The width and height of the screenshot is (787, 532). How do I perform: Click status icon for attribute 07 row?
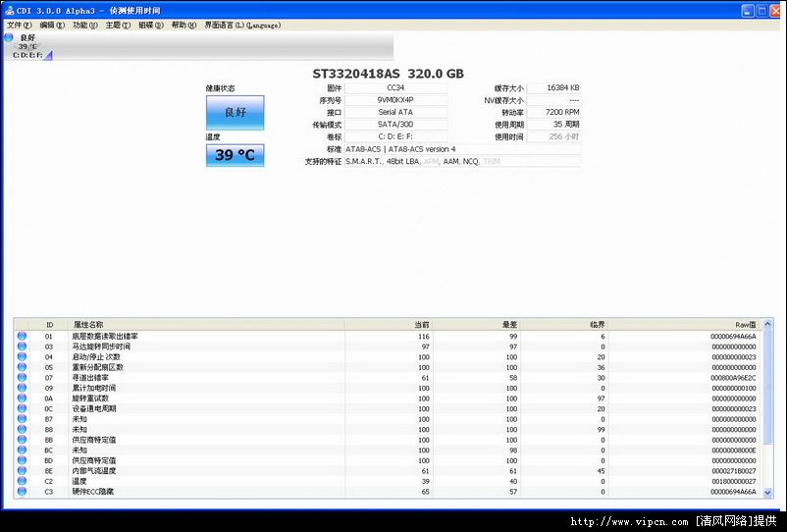pos(23,378)
